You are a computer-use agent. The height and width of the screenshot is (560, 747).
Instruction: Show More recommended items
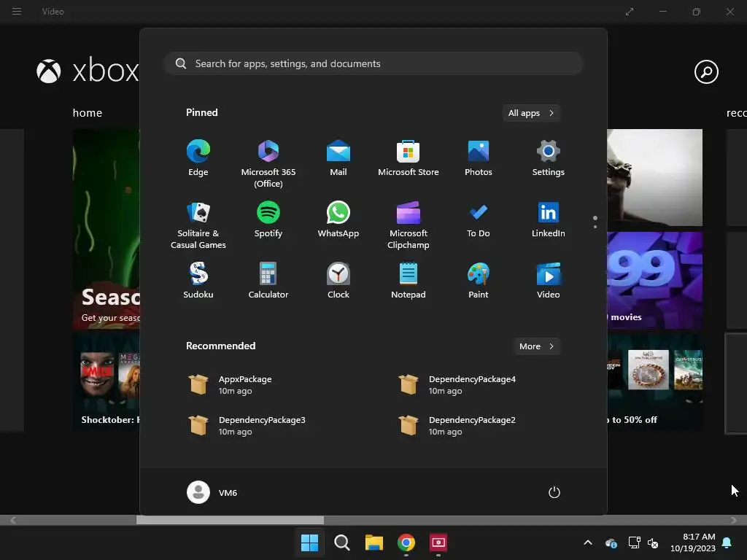point(536,346)
